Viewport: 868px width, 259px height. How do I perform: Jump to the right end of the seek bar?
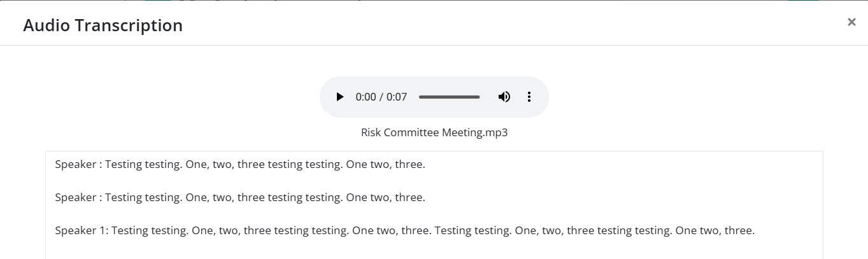coord(479,97)
